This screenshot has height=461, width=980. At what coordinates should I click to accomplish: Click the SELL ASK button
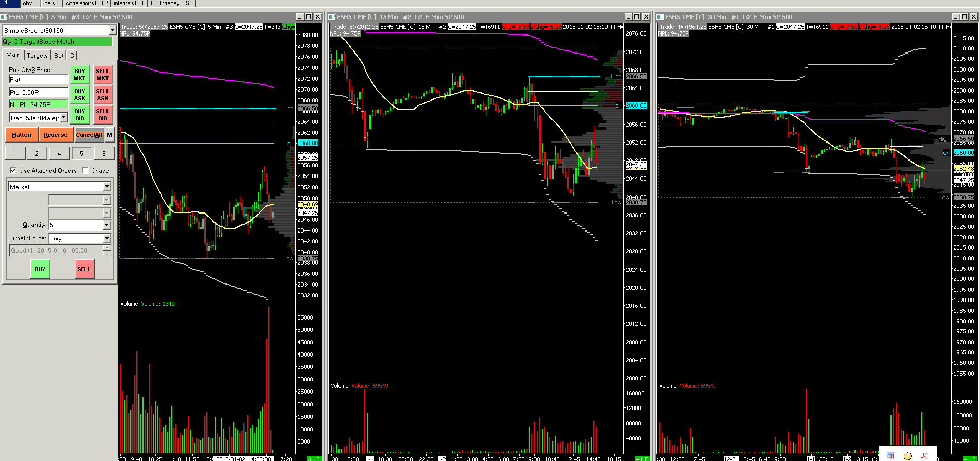pyautogui.click(x=102, y=95)
